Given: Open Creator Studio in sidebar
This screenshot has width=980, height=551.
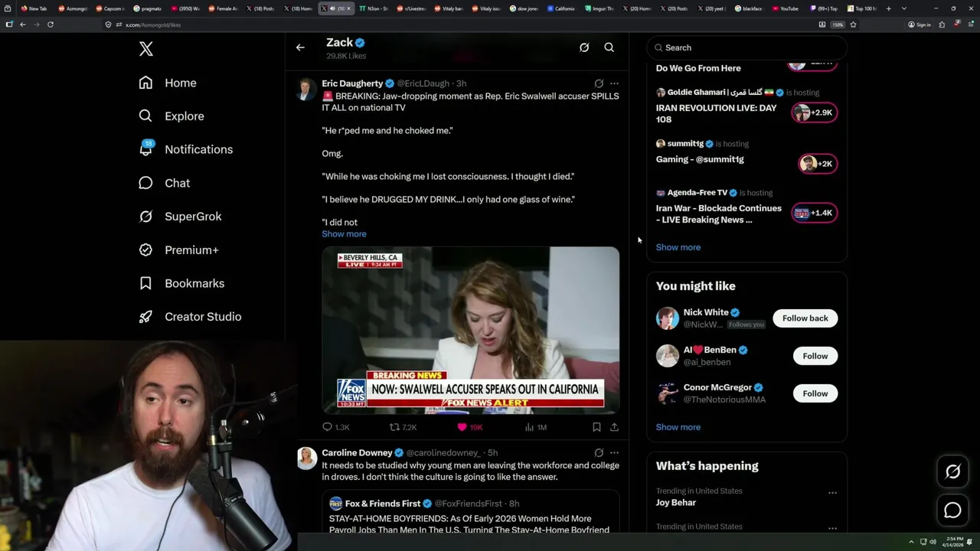Looking at the screenshot, I should [x=190, y=317].
